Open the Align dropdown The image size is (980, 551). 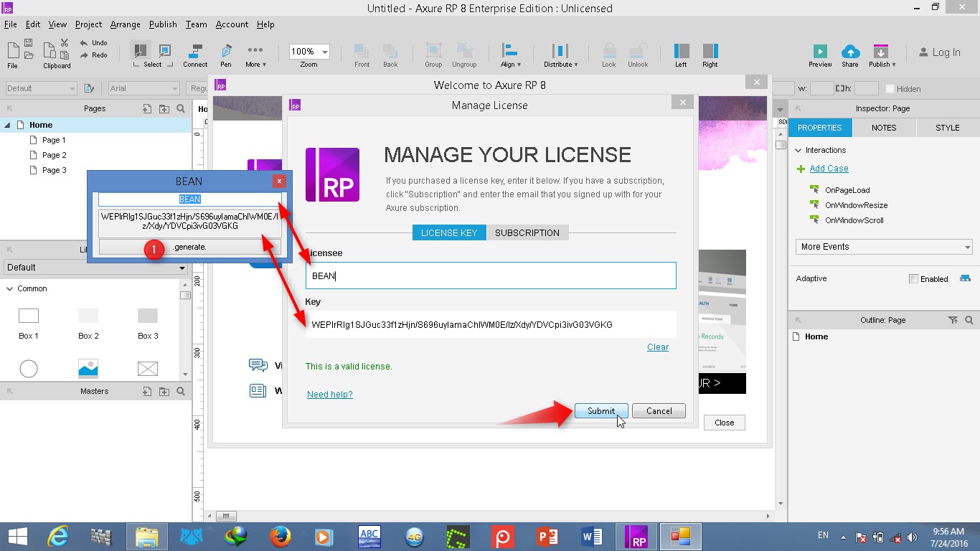(512, 65)
